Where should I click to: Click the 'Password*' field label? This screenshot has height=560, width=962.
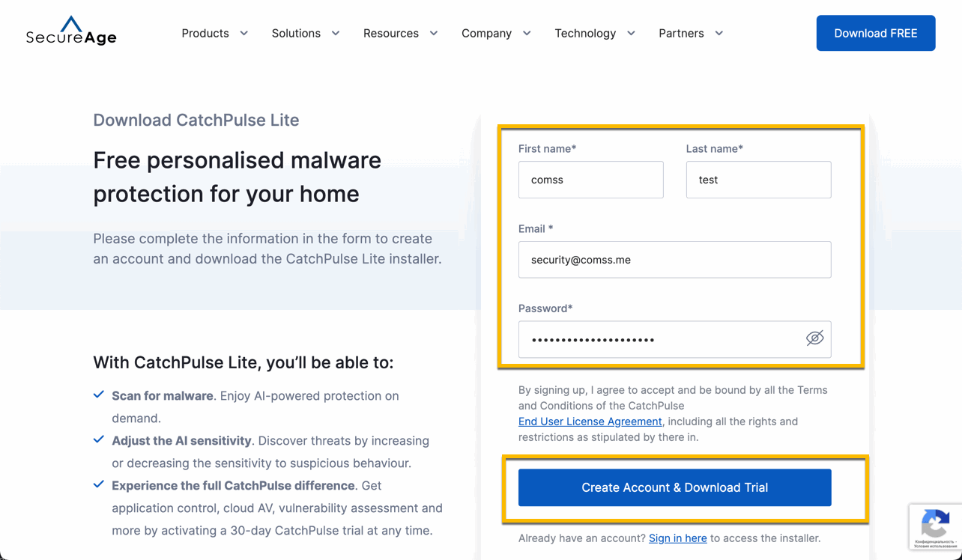[545, 308]
